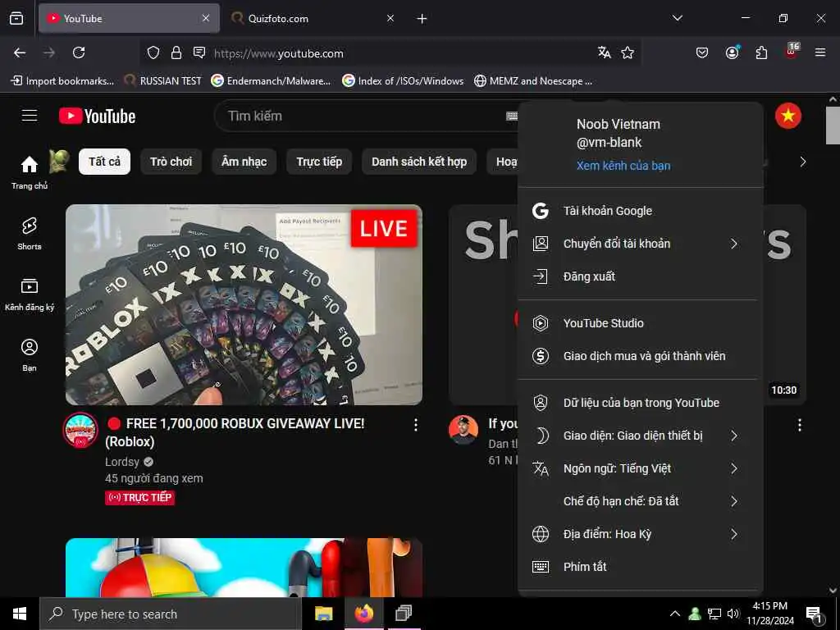Open the list all tabs dropdown
Image resolution: width=840 pixels, height=630 pixels.
point(677,18)
